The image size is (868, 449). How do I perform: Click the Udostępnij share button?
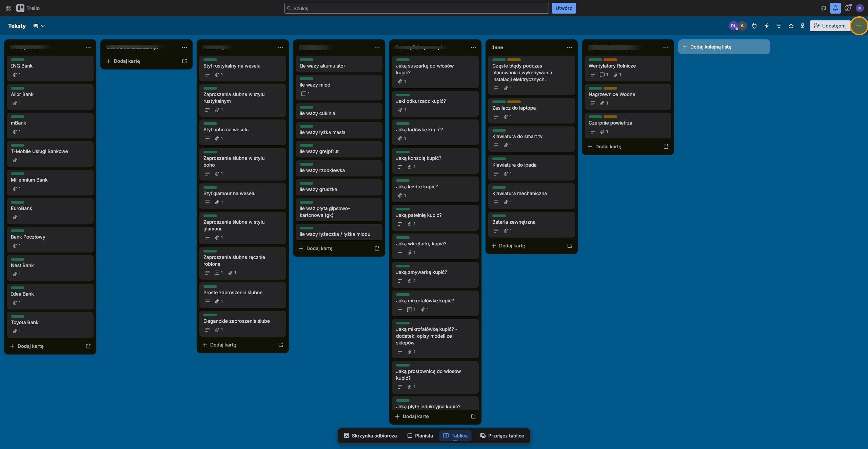(830, 26)
